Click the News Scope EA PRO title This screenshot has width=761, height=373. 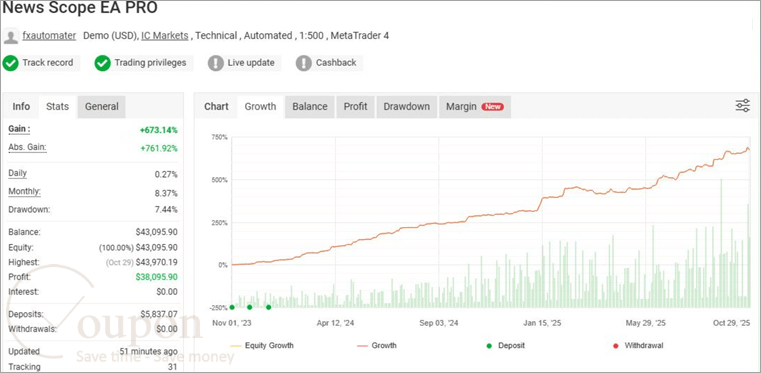coord(80,7)
